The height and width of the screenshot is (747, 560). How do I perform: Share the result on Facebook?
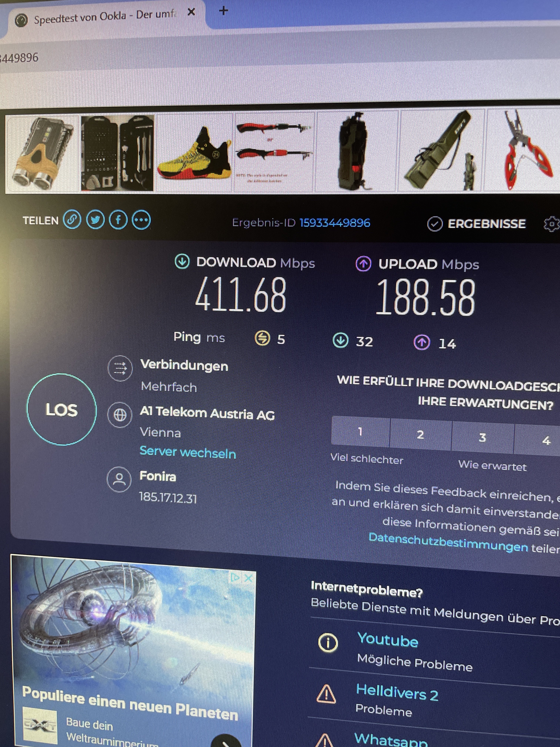[119, 220]
